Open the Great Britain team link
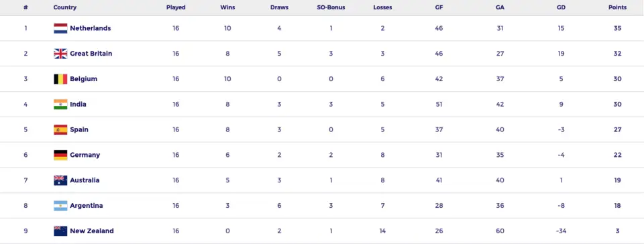644x244 pixels. tap(91, 54)
